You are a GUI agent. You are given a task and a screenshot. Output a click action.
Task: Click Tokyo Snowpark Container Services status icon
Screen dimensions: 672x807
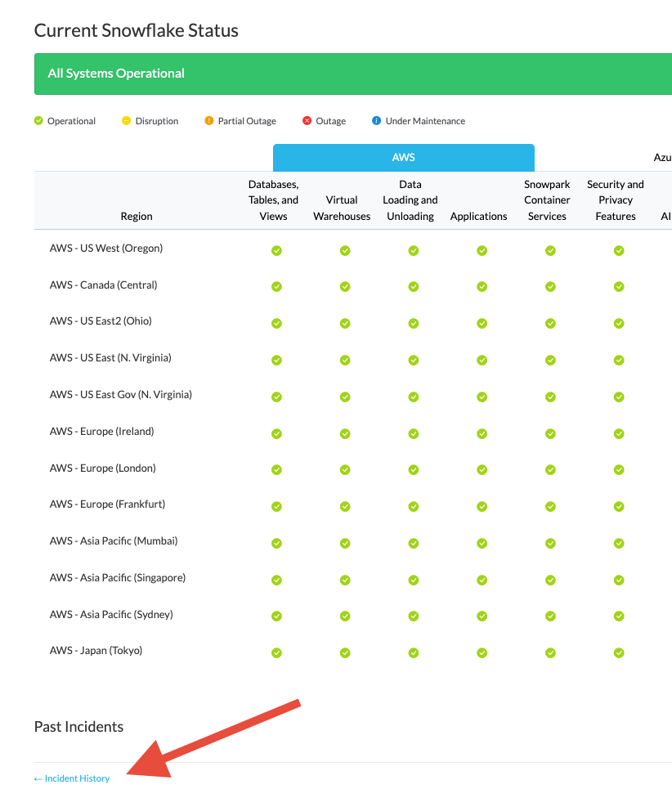click(x=550, y=653)
